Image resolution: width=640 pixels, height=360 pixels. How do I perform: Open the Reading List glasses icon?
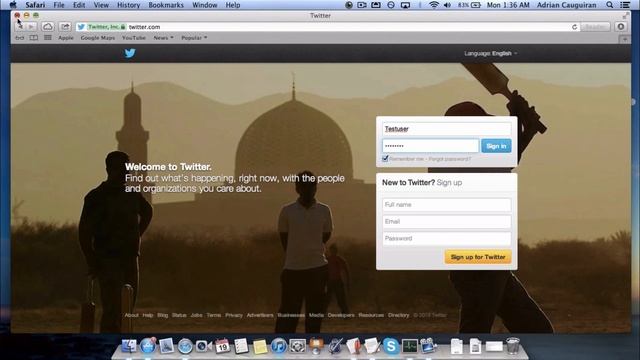(20, 38)
